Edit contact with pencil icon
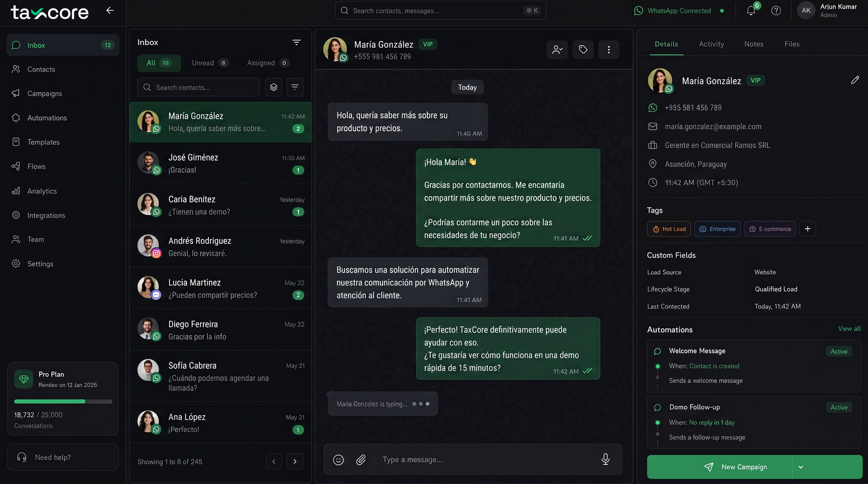This screenshot has width=868, height=484. (x=855, y=80)
